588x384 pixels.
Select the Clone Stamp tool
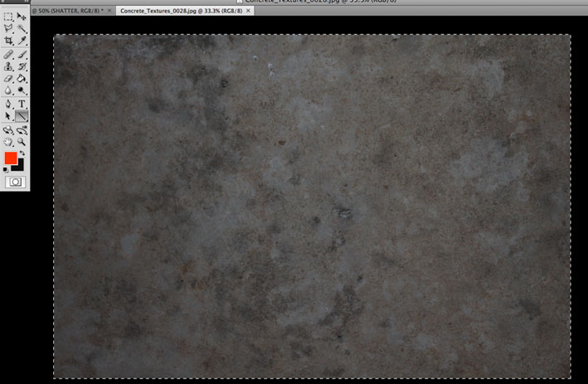[x=8, y=66]
